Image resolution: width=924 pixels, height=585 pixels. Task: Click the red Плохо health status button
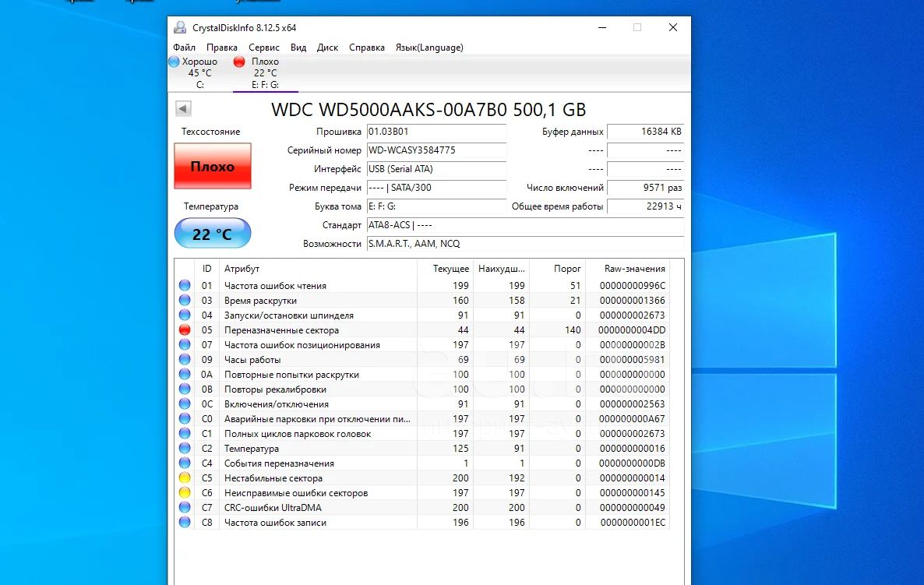point(213,166)
